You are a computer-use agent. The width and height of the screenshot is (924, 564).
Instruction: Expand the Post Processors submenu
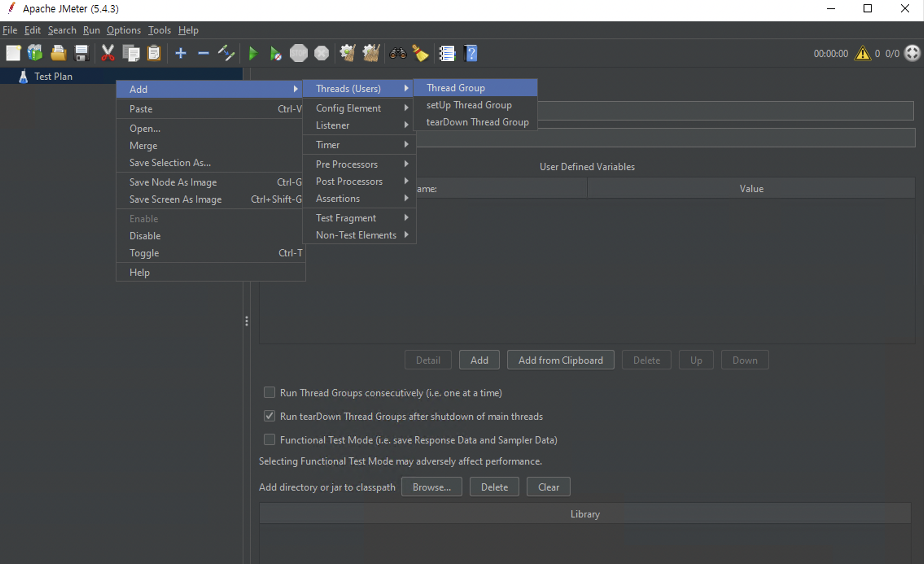(359, 181)
